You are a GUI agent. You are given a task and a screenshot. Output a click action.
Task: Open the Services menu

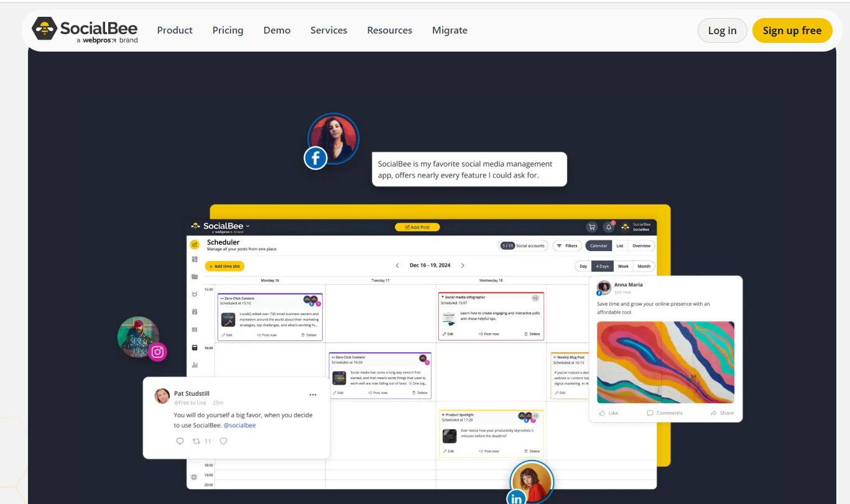pos(329,30)
